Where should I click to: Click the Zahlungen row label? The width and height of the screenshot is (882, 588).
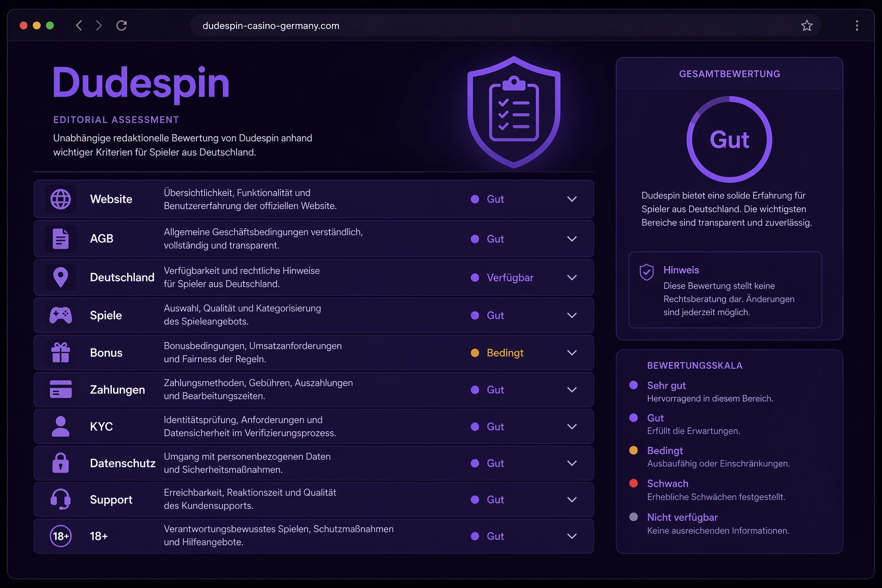118,389
